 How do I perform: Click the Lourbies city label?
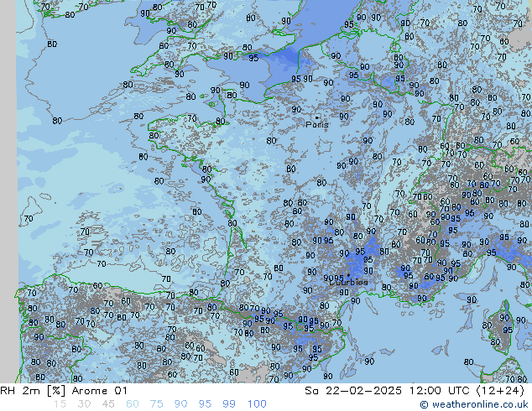pos(348,282)
